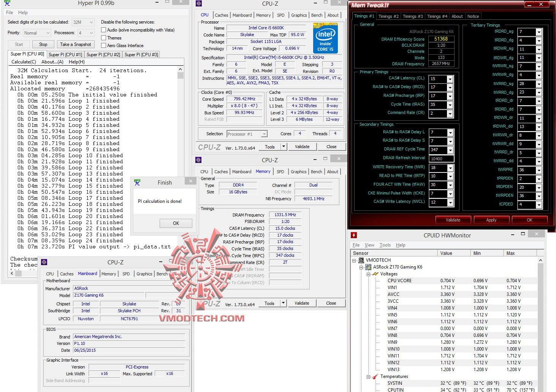Open the Notice tab in Mem TweakIt
The width and height of the screenshot is (556, 392).
pyautogui.click(x=473, y=16)
